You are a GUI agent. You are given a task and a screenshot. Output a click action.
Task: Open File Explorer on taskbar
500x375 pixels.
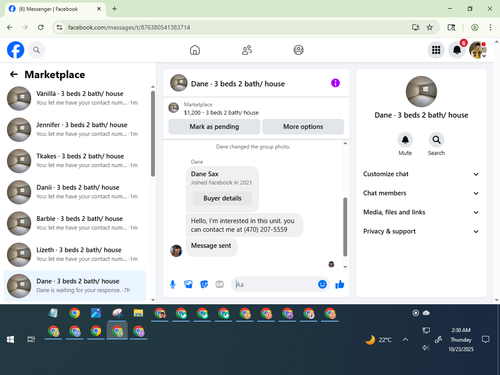click(138, 313)
